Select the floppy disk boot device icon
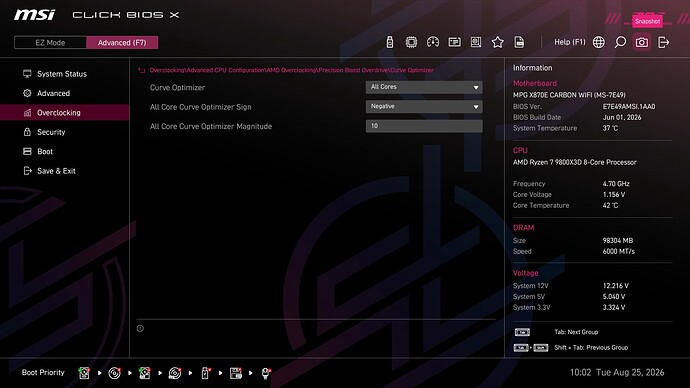Screen dimensions: 690x388 [x=235, y=373]
